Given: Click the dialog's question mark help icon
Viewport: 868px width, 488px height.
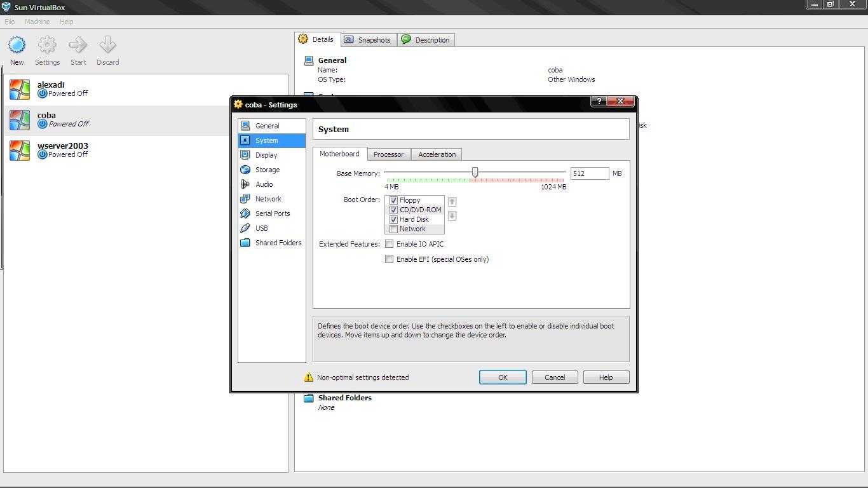Looking at the screenshot, I should (598, 101).
